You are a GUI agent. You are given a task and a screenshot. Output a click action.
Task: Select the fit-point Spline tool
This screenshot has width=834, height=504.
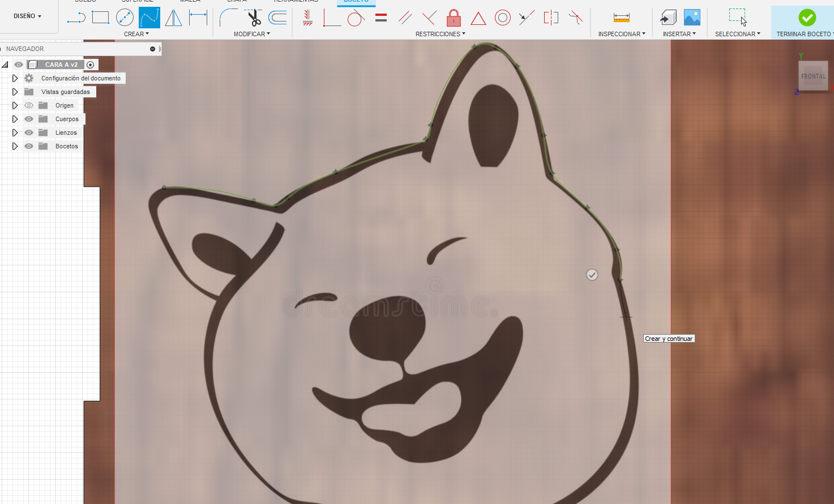(x=149, y=18)
